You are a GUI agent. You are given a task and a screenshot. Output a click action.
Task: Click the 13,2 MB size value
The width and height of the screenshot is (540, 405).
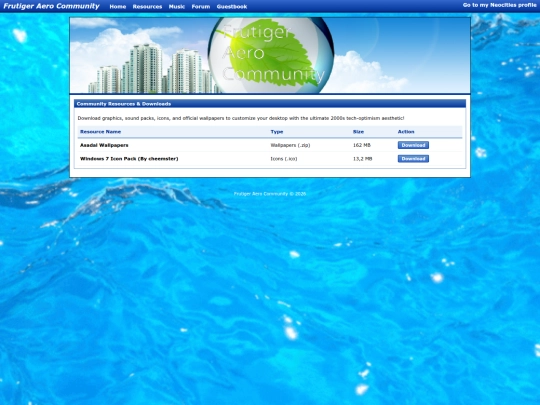coord(363,159)
